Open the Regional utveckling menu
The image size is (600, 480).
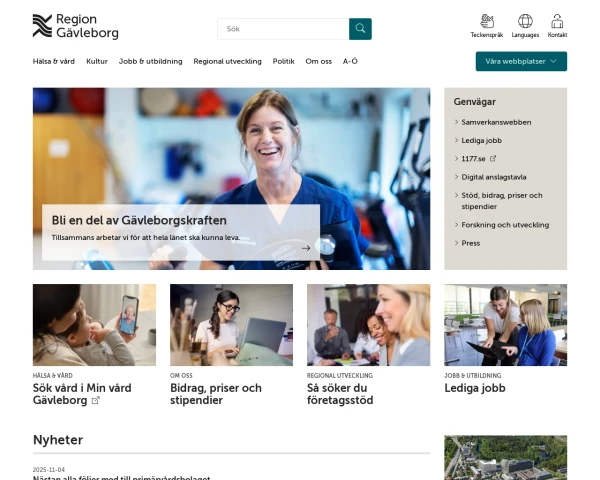(227, 61)
